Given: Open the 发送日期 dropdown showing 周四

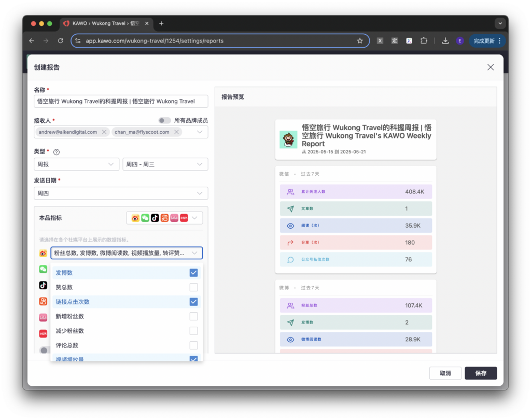Looking at the screenshot, I should 121,193.
